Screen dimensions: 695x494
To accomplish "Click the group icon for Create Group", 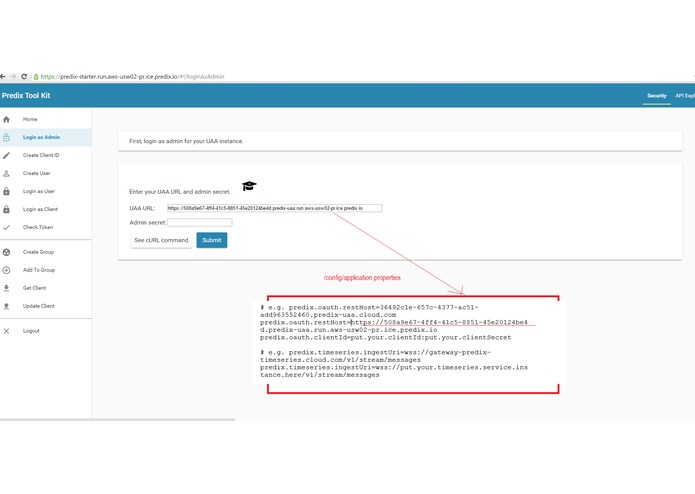I will pos(6,252).
